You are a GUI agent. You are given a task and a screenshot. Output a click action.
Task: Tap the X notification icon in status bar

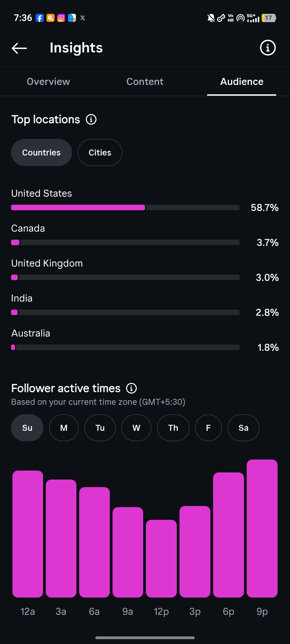(83, 18)
